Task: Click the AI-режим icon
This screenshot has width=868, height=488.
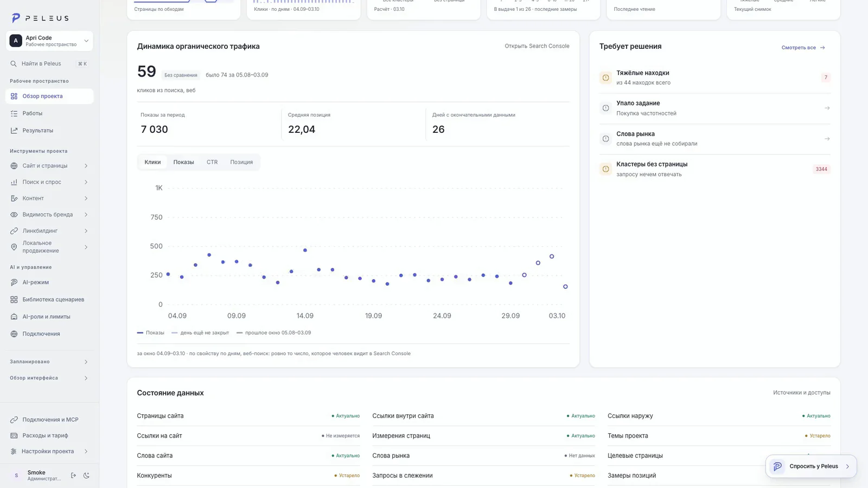Action: (14, 282)
